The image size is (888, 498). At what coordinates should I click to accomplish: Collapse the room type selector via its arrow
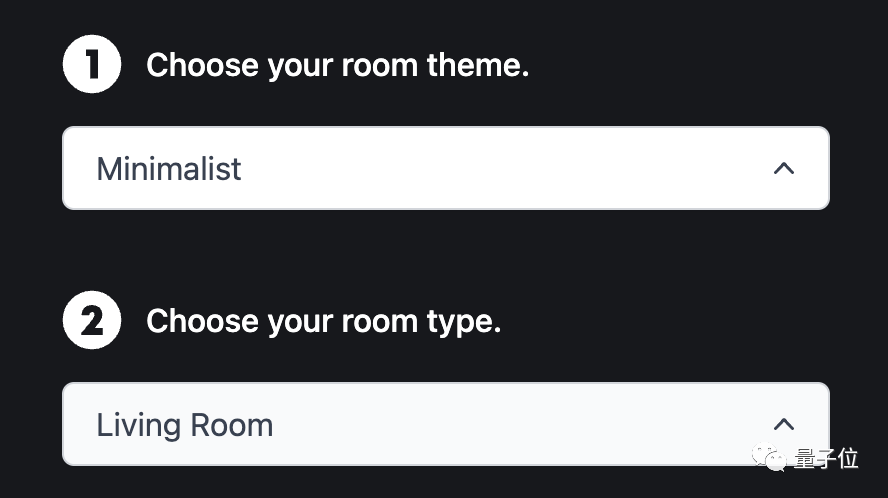pos(784,424)
